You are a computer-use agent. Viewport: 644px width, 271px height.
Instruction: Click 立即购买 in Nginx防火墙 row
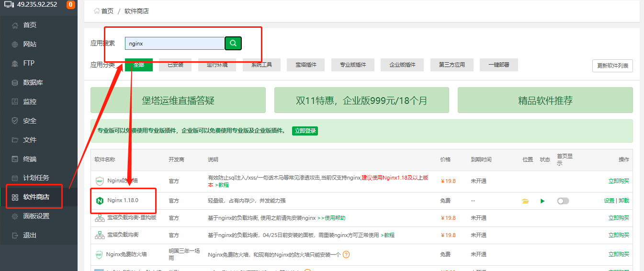[x=619, y=181]
